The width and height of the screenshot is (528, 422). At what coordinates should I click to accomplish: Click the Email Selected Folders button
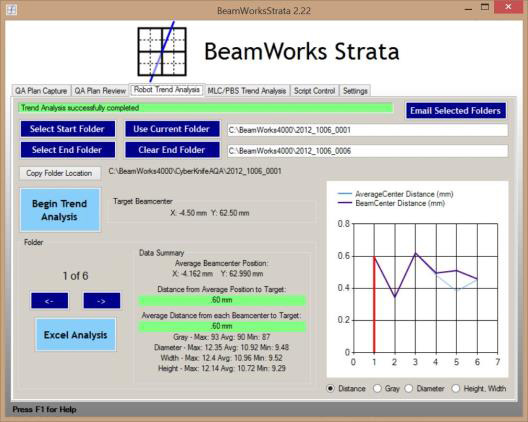tap(456, 110)
